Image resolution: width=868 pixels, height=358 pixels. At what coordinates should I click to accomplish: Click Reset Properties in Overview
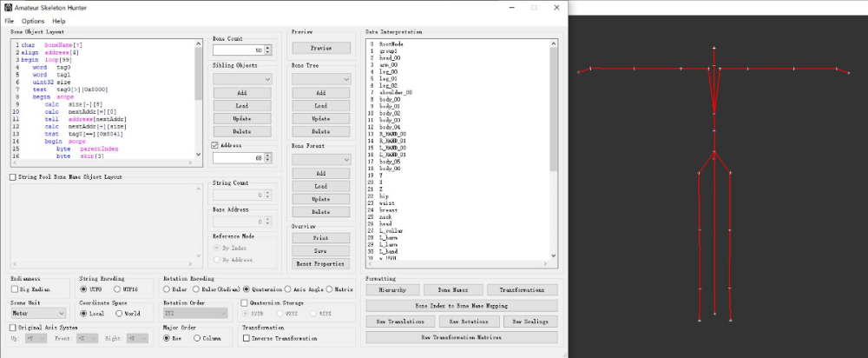321,263
